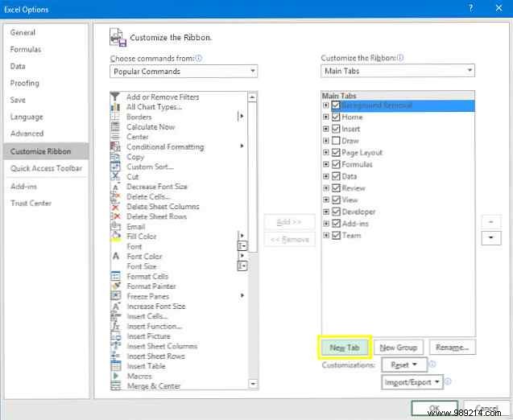
Task: Select the Format Painter brush icon
Action: [x=115, y=286]
